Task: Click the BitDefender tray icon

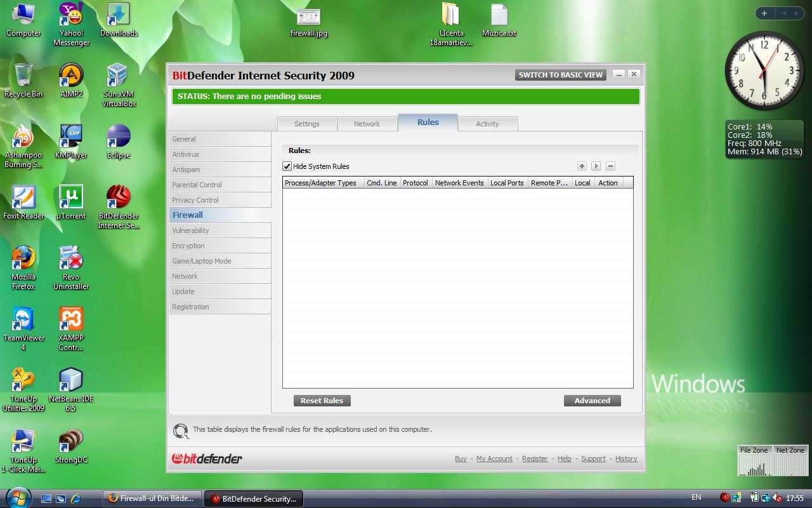Action: click(726, 497)
